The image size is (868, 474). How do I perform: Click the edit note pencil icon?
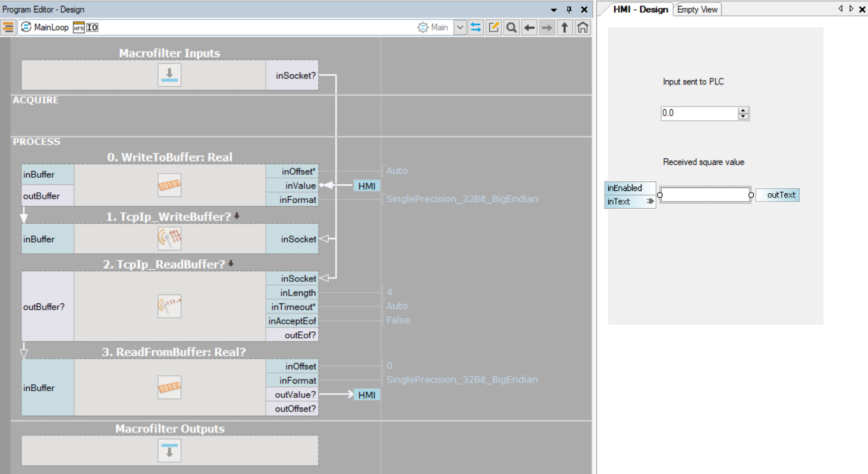pos(493,27)
